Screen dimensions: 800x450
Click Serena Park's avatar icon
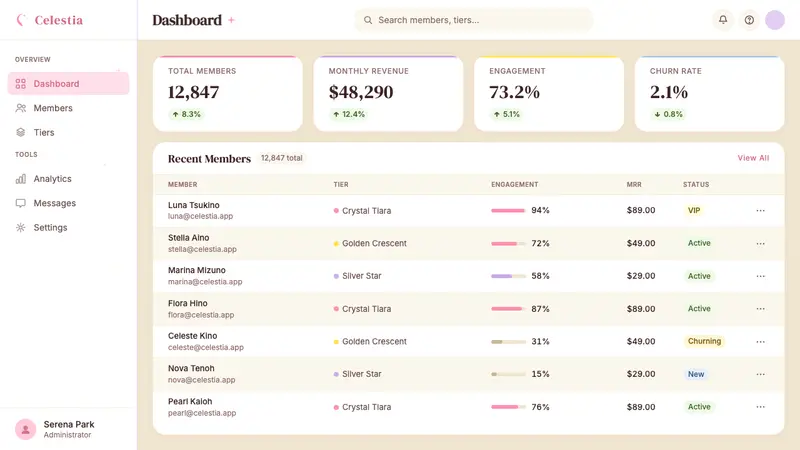(26, 429)
